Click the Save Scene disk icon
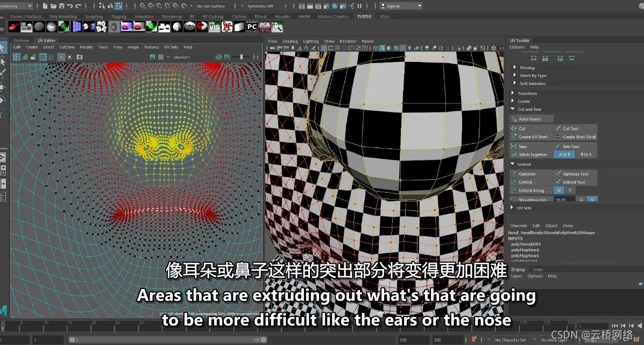 pyautogui.click(x=62, y=6)
